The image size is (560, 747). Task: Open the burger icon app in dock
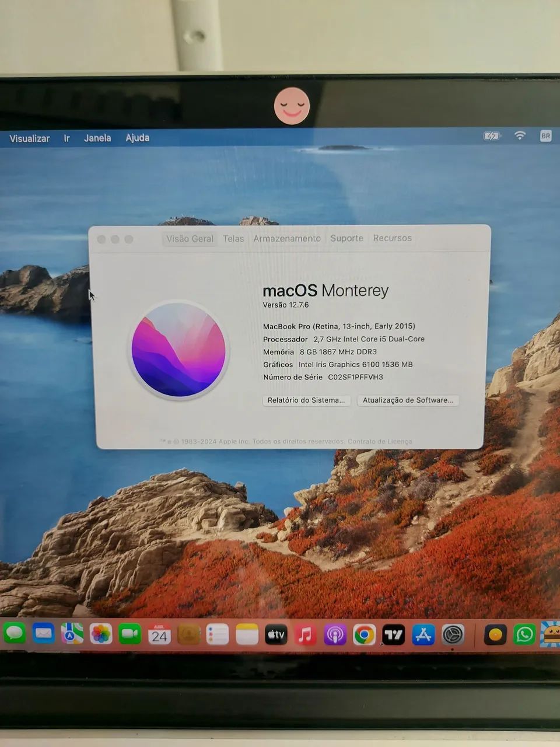click(551, 634)
